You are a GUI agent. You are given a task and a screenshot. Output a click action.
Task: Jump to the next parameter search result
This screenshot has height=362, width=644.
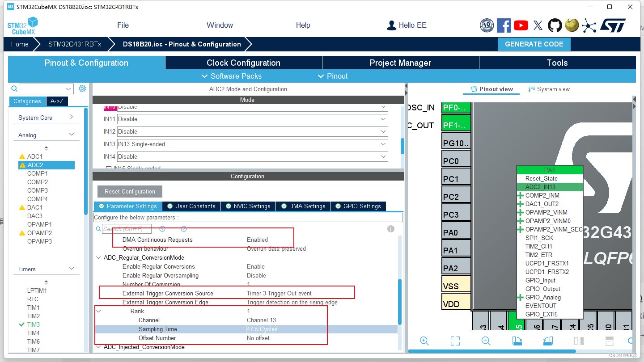tap(184, 229)
